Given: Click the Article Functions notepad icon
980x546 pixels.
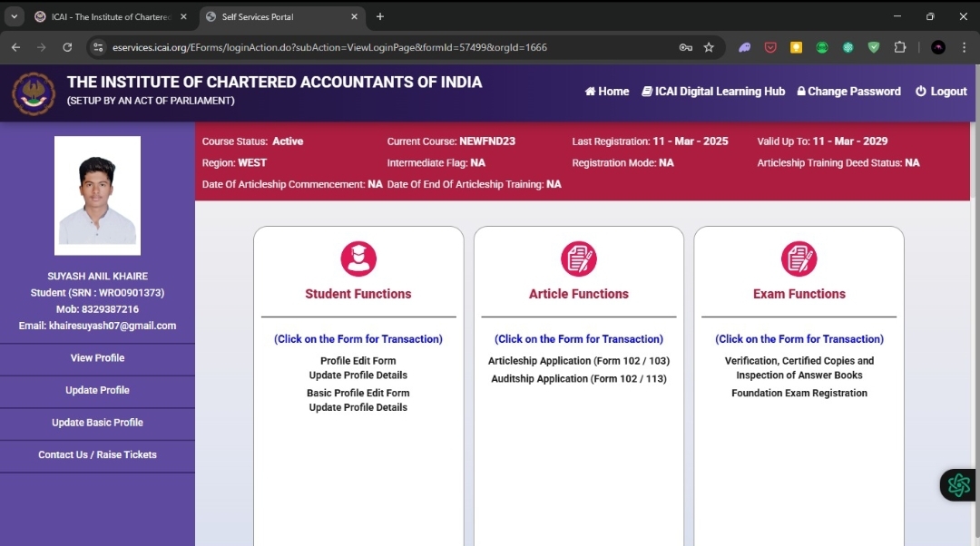Looking at the screenshot, I should (x=579, y=258).
